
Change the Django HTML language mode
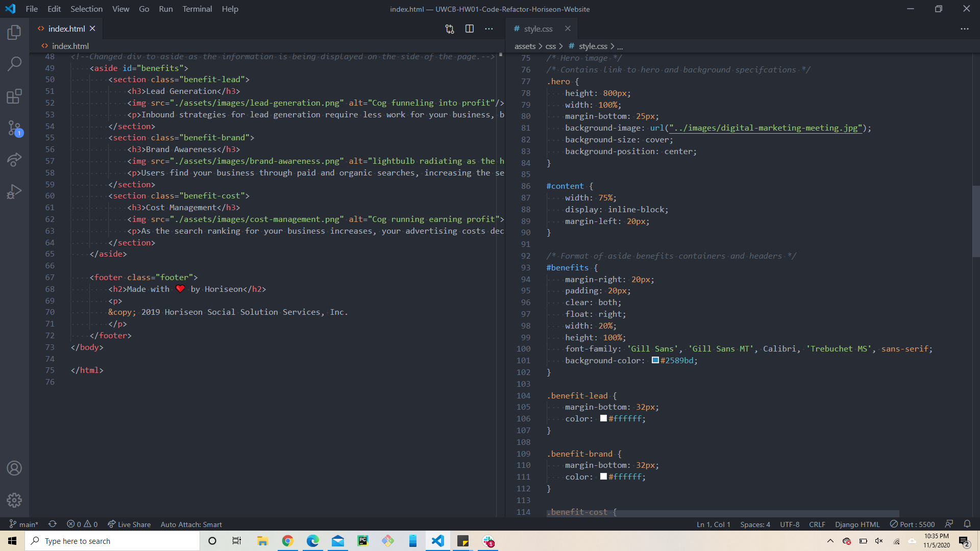(856, 524)
